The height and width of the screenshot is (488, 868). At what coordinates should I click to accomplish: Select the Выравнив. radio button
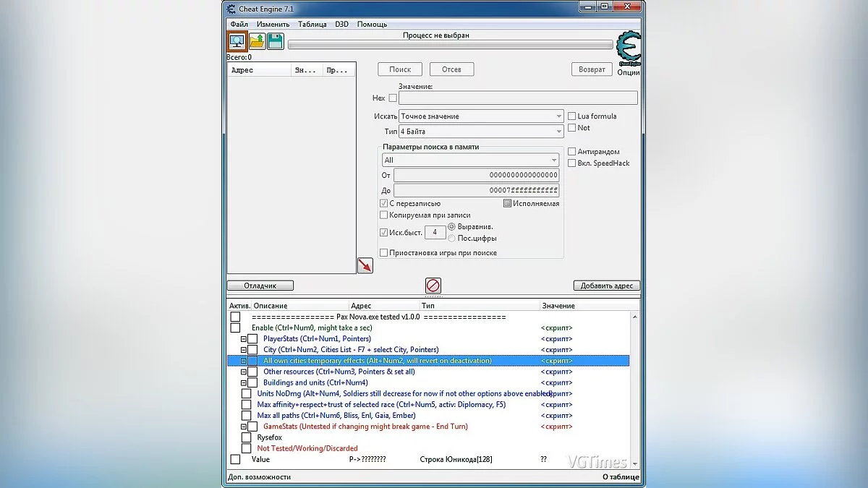[x=452, y=226]
